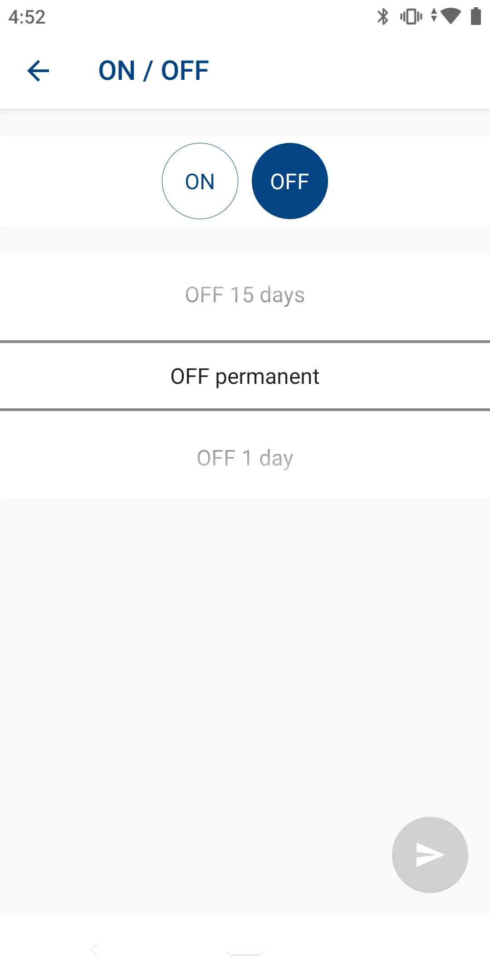Tap the vibrate mode status icon
The width and height of the screenshot is (490, 980).
point(411,17)
